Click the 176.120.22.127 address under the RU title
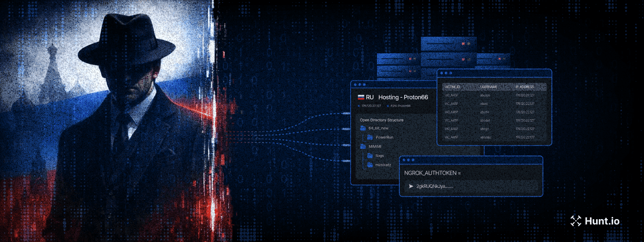Image resolution: width=644 pixels, height=242 pixels. (x=371, y=106)
